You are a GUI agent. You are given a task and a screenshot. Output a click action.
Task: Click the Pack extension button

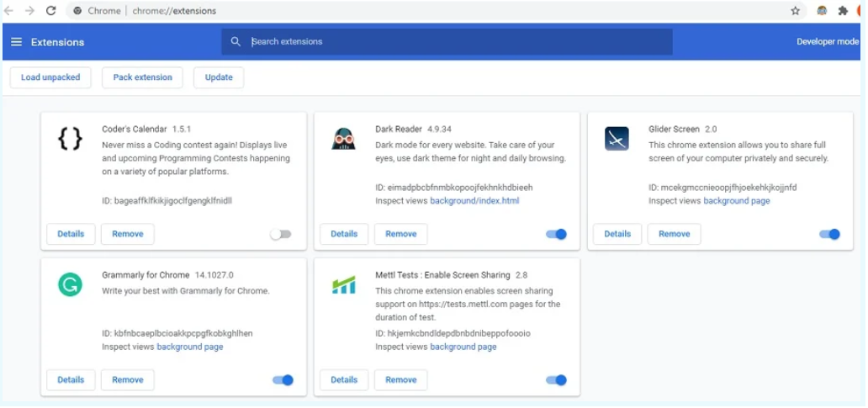tap(142, 77)
